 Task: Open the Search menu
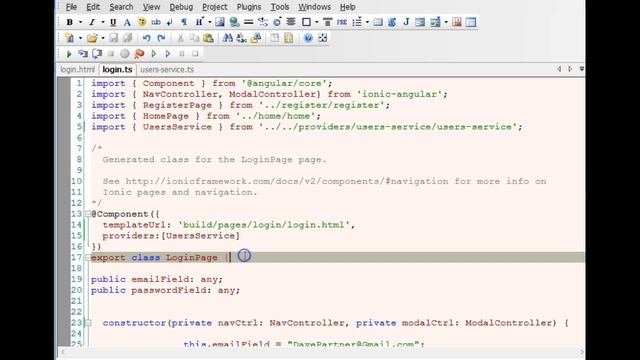[x=121, y=7]
